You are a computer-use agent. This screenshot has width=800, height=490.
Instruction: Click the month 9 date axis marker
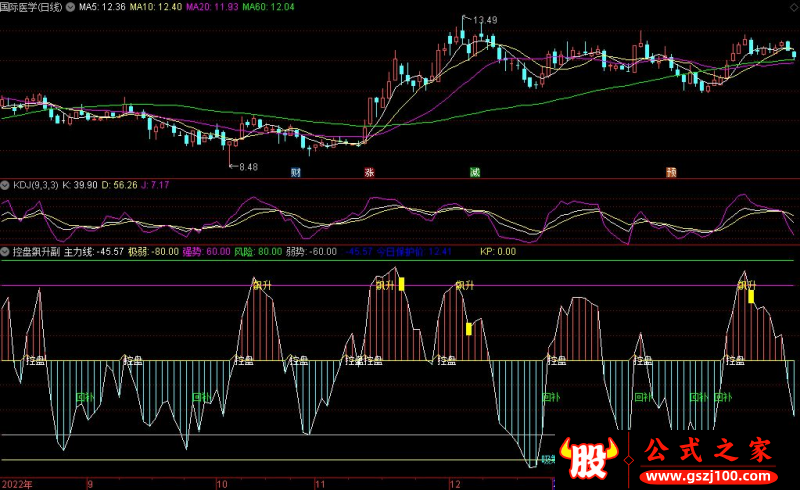(90, 484)
